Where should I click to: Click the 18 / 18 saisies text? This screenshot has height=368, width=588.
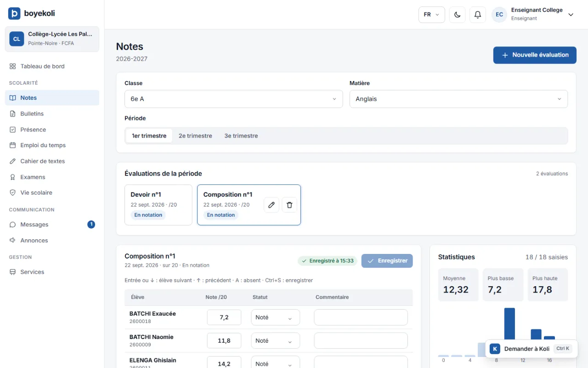(x=547, y=257)
